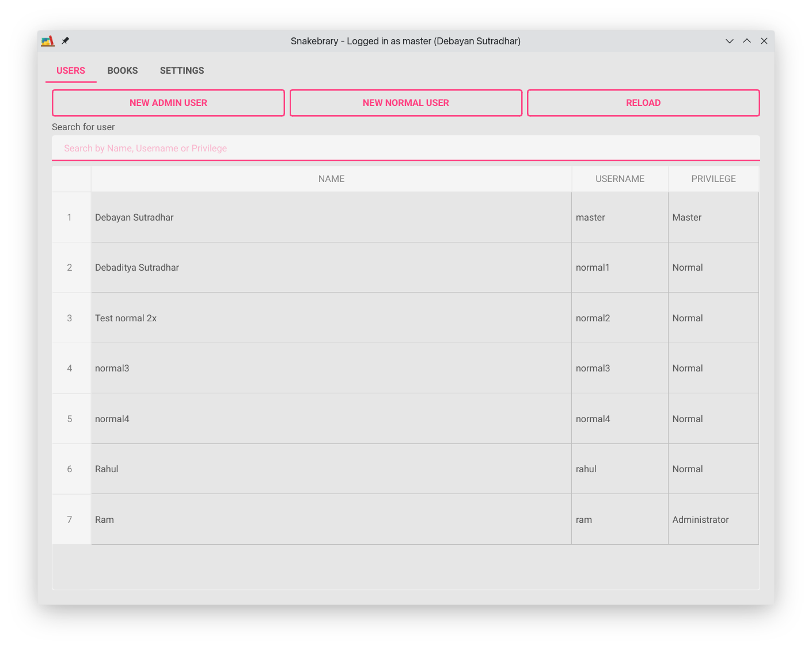Image resolution: width=812 pixels, height=649 pixels.
Task: Select the Debaditya Sutradhar name cell
Action: pos(331,267)
